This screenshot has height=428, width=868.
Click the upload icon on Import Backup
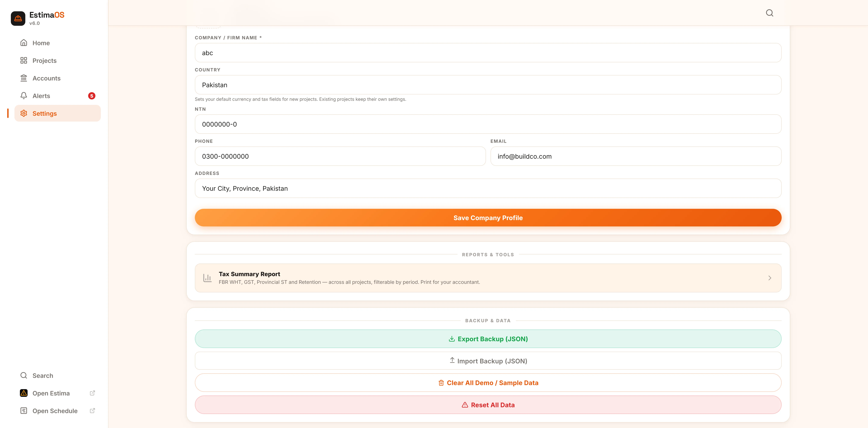452,360
